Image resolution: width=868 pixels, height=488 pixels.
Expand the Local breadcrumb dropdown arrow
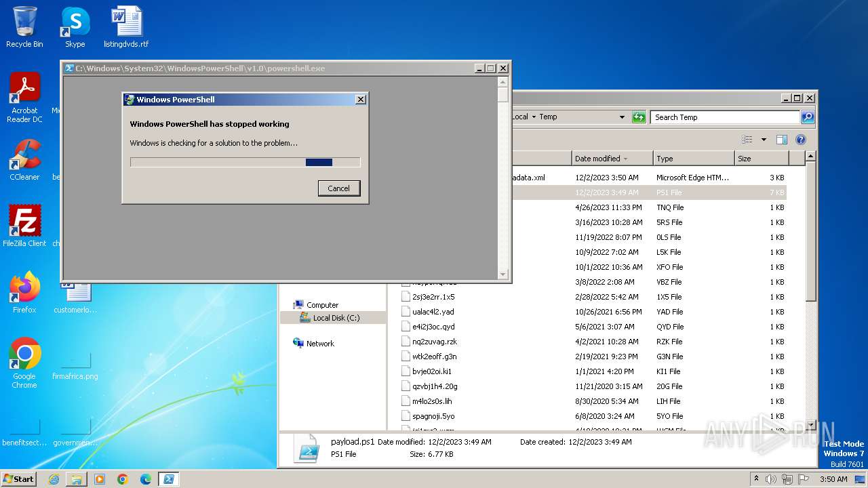534,117
